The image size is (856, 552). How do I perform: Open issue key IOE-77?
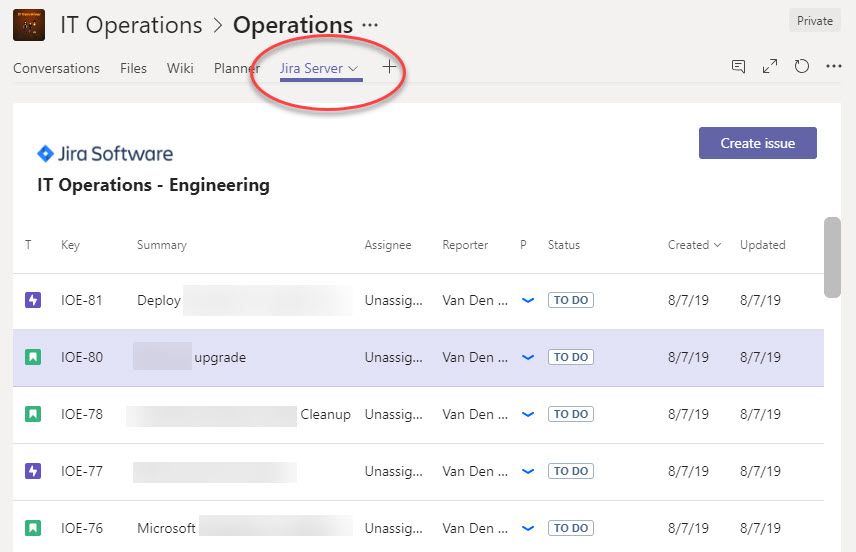click(82, 471)
